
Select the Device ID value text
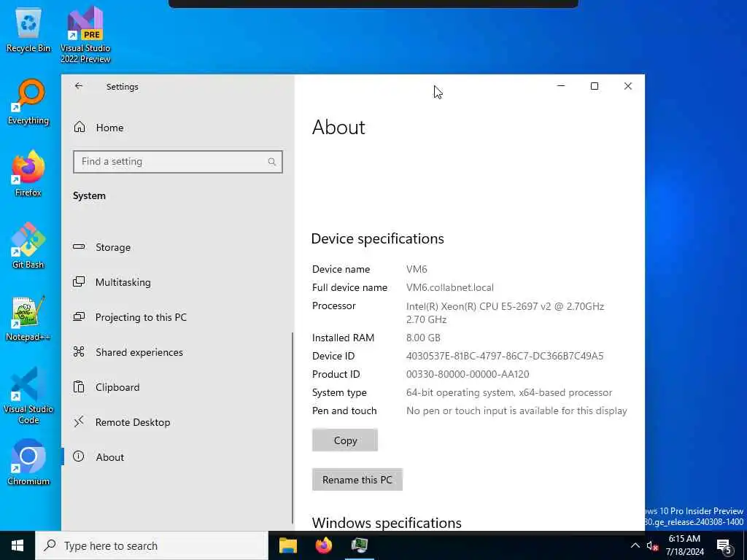pyautogui.click(x=505, y=356)
